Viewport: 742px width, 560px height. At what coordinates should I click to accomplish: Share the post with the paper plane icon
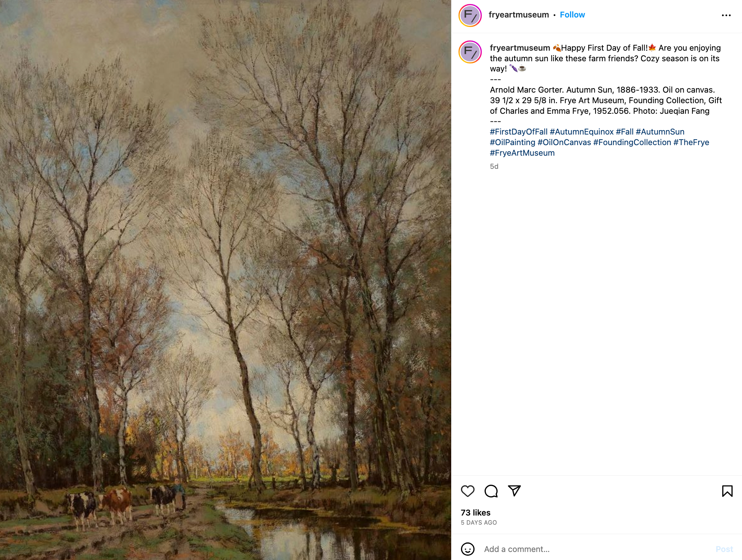(514, 491)
